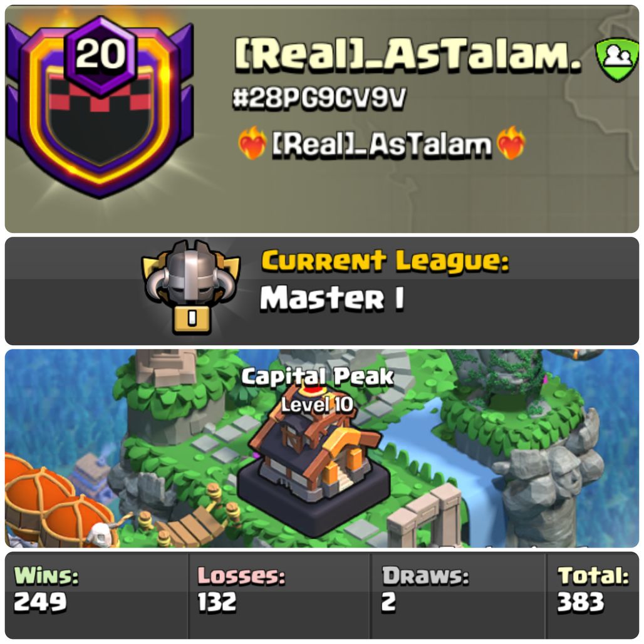Viewport: 644px width, 644px height.
Task: Select the clan tag #28PG9CV9V
Action: [319, 98]
